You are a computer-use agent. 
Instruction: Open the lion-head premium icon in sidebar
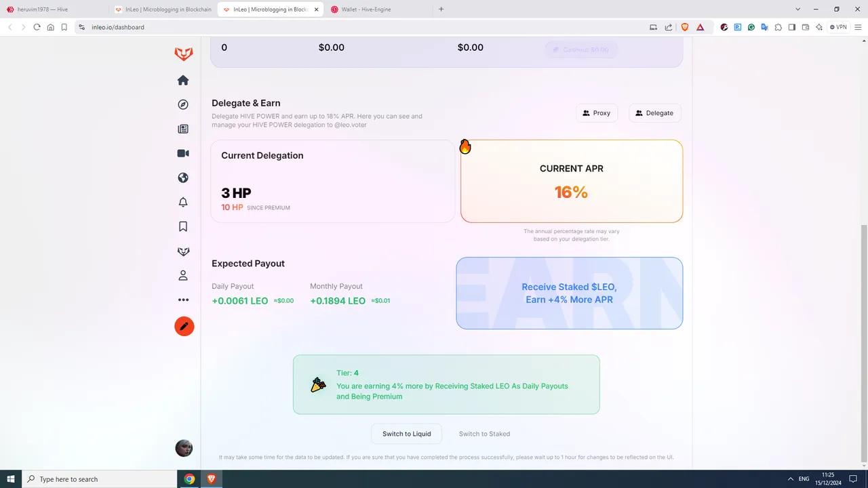[183, 251]
